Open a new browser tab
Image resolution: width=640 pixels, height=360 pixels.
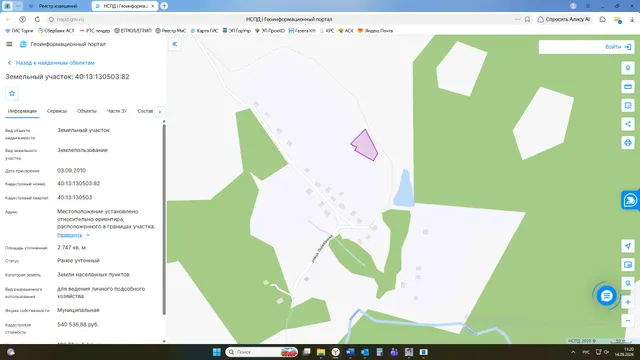(x=164, y=6)
